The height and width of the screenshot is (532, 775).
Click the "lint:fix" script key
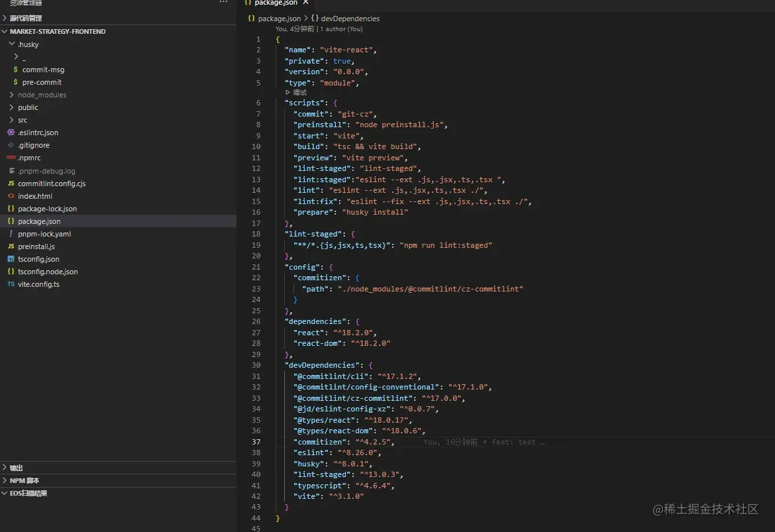[x=315, y=201]
